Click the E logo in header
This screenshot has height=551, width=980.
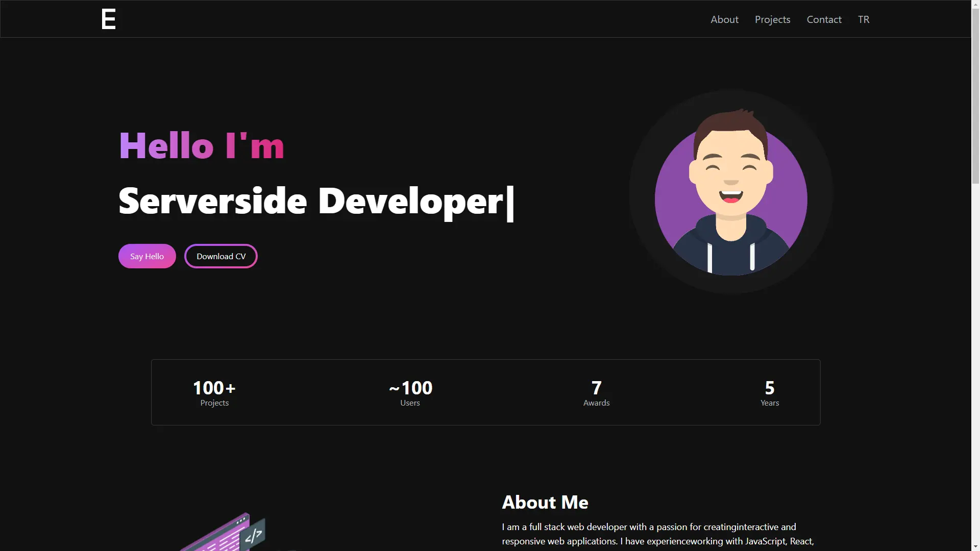(109, 19)
